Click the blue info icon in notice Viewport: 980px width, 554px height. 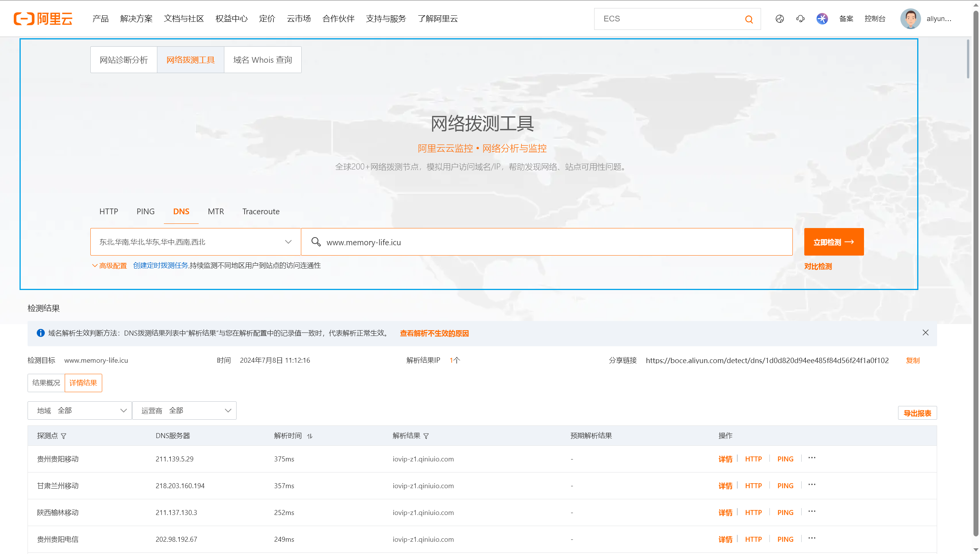click(x=41, y=333)
